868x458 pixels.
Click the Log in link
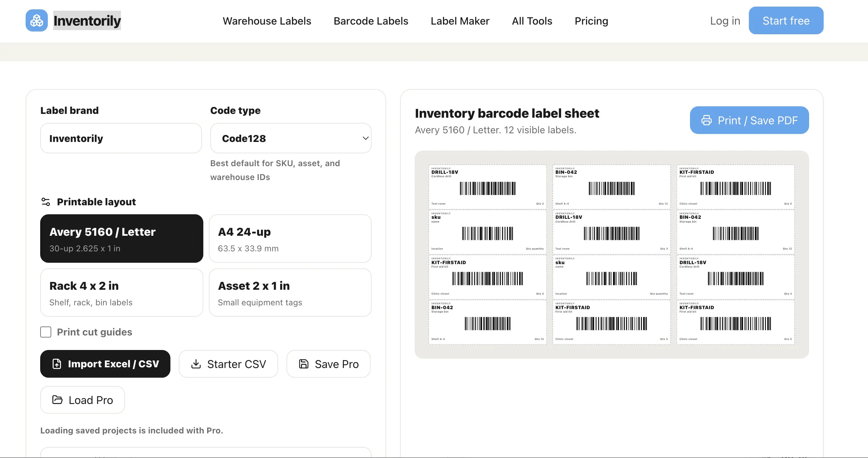tap(725, 21)
